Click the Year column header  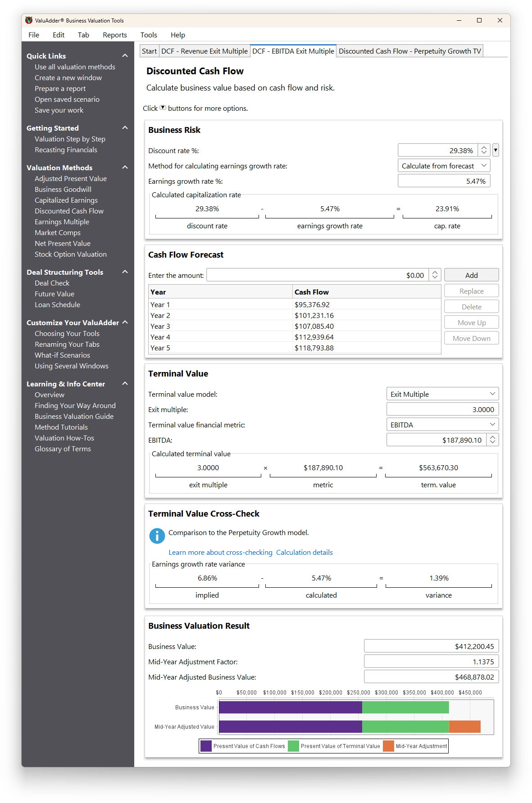click(x=220, y=292)
